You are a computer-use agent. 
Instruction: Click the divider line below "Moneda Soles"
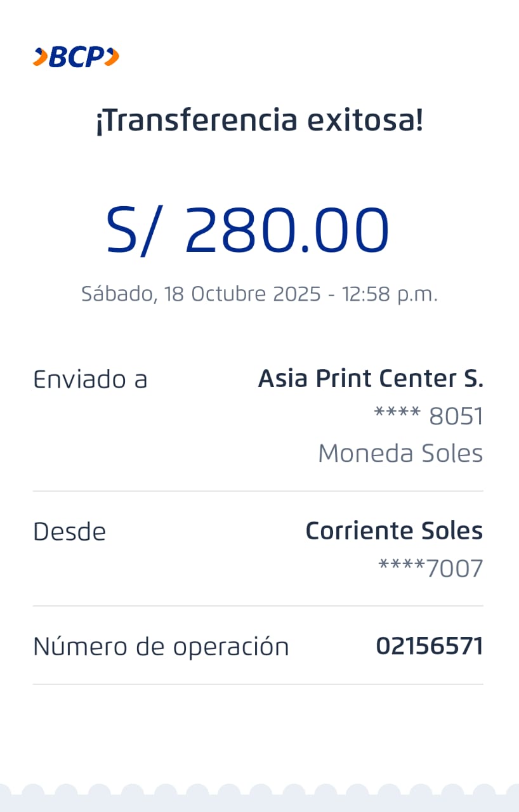[x=258, y=491]
